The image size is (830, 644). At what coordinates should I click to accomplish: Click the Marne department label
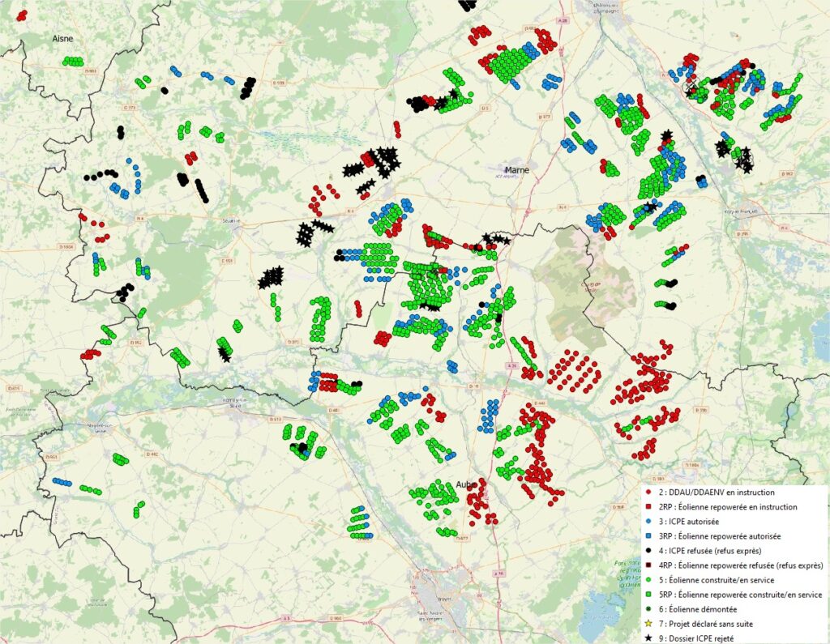[x=516, y=170]
